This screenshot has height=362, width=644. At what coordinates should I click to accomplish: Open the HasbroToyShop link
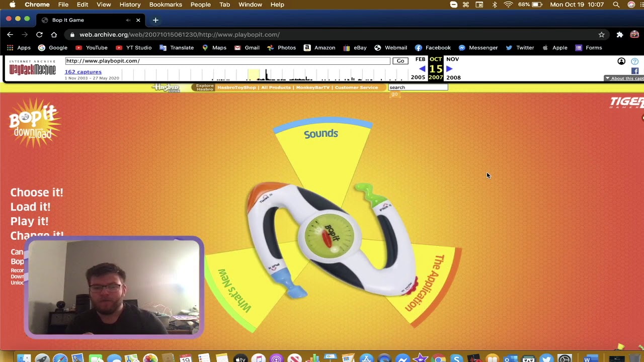click(x=236, y=87)
